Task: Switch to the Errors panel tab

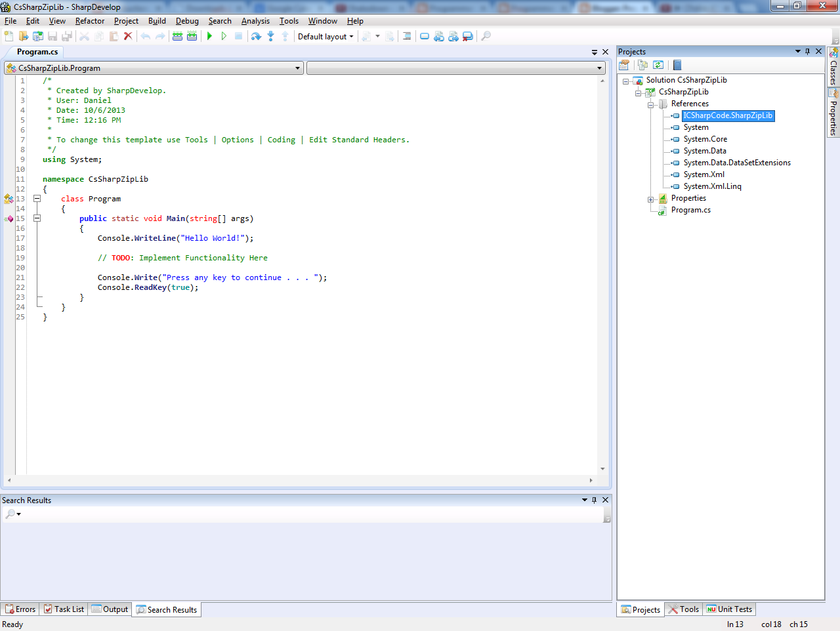Action: coord(20,609)
